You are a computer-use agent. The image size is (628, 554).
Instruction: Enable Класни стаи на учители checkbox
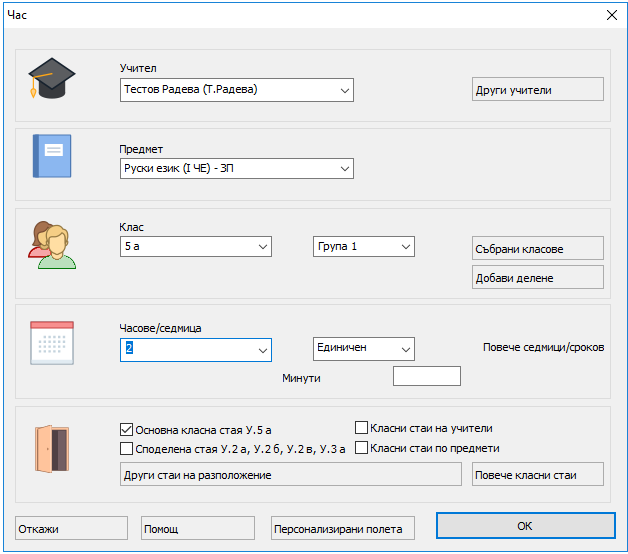point(362,428)
